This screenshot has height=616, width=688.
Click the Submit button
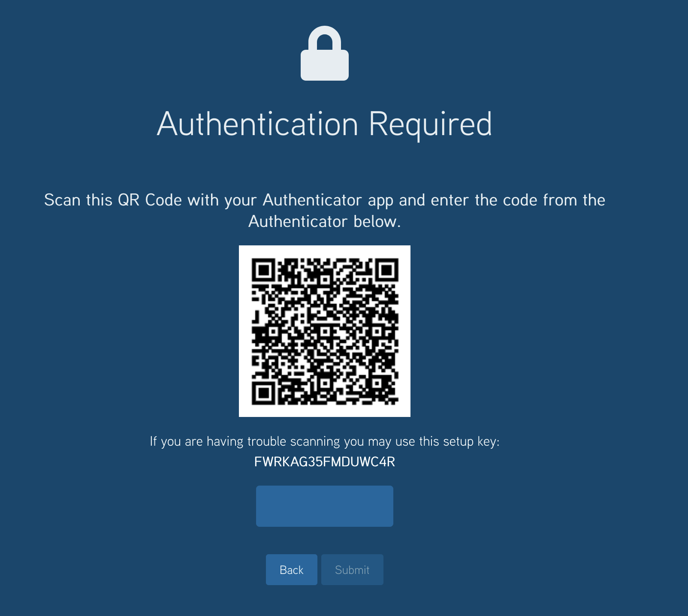coord(352,570)
